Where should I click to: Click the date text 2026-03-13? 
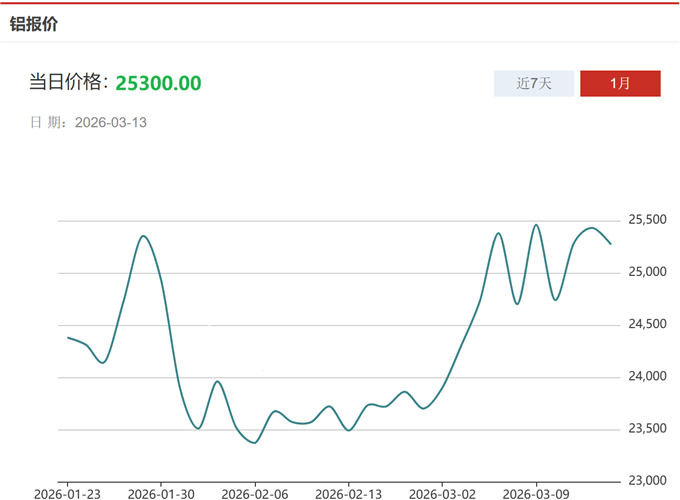(x=111, y=123)
